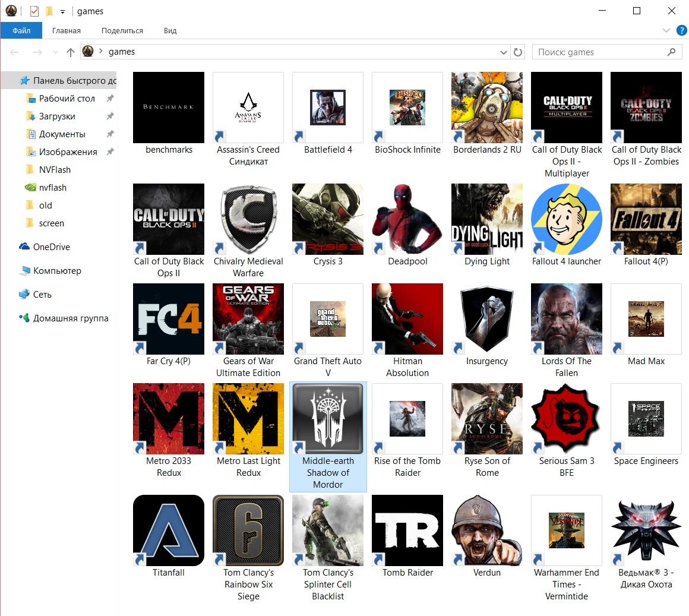Pick the Deadpool game icon

tap(407, 219)
